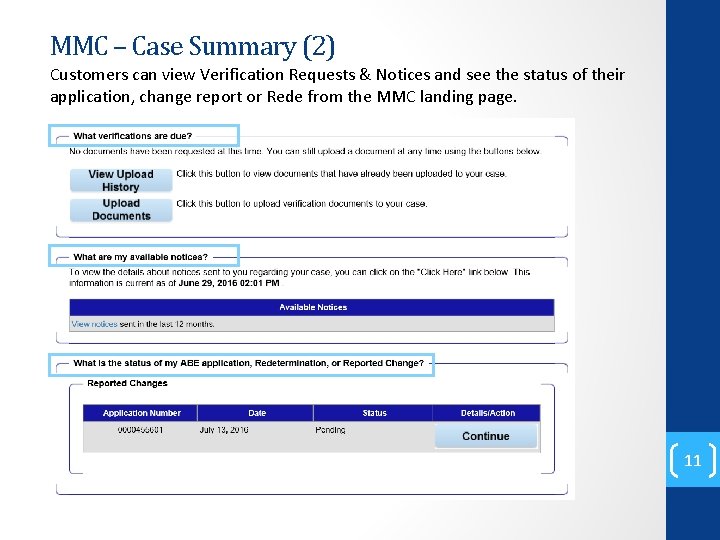Select the Details/Action column header
Viewport: 720px width, 540px height.
[x=487, y=413]
